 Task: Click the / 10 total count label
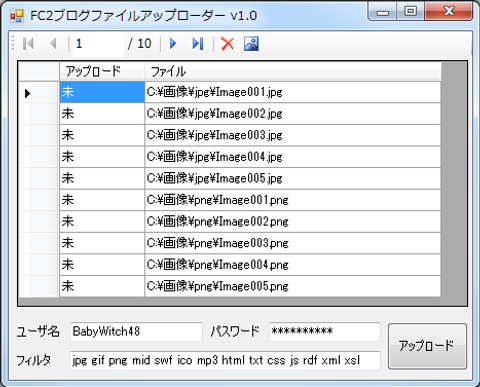click(x=140, y=44)
